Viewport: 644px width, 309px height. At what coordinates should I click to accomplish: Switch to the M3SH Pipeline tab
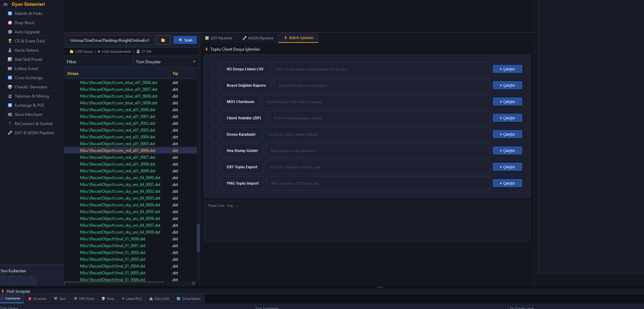(x=258, y=38)
